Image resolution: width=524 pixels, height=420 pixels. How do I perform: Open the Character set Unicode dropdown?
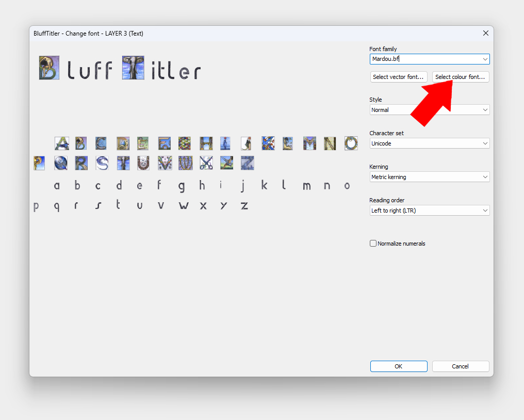430,143
